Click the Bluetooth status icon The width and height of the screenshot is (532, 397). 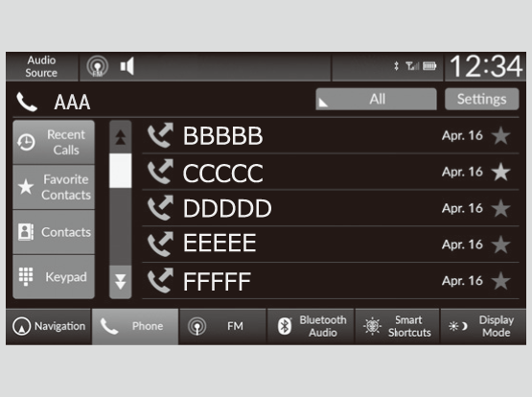pyautogui.click(x=396, y=66)
